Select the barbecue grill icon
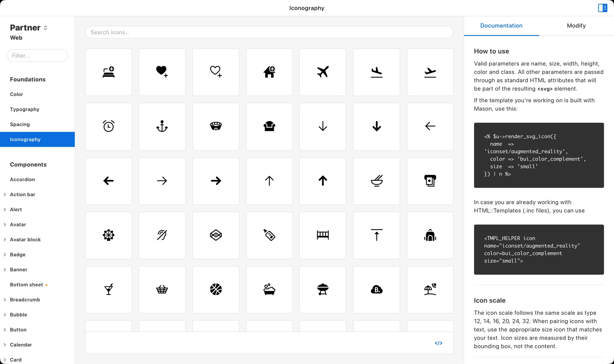This screenshot has width=614, height=364. 323,290
